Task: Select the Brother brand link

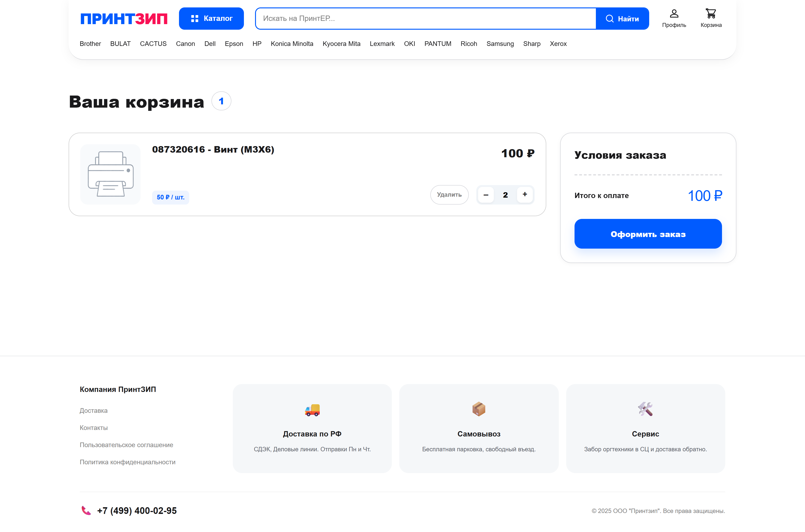Action: tap(90, 44)
